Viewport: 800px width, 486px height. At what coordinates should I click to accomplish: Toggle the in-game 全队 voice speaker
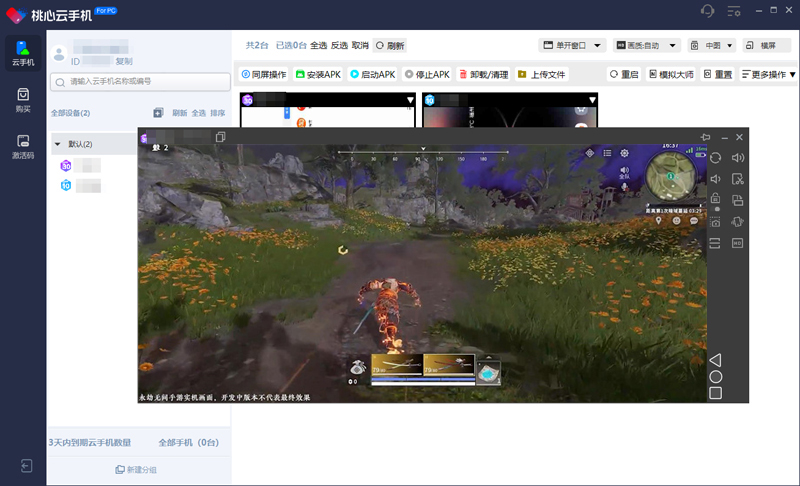click(624, 172)
